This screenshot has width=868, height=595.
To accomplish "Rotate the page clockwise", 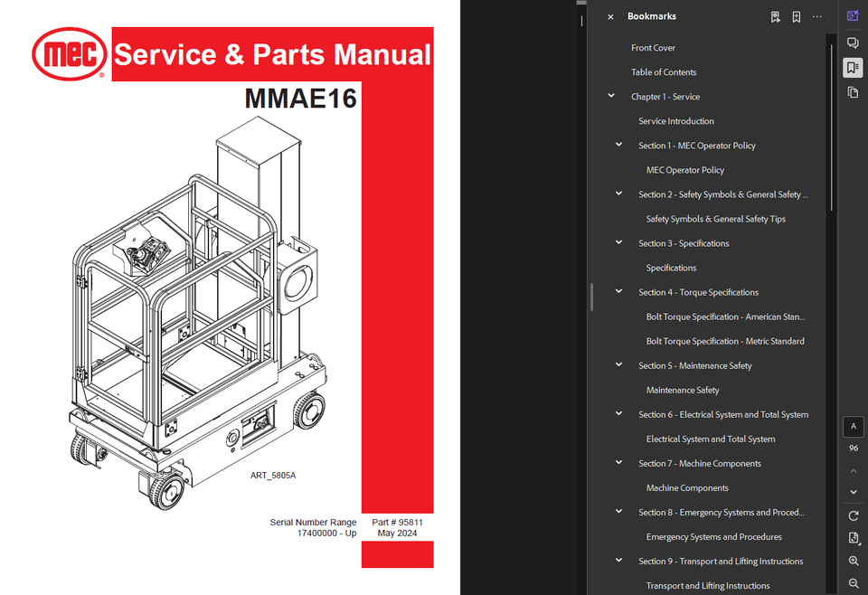I will 853,515.
